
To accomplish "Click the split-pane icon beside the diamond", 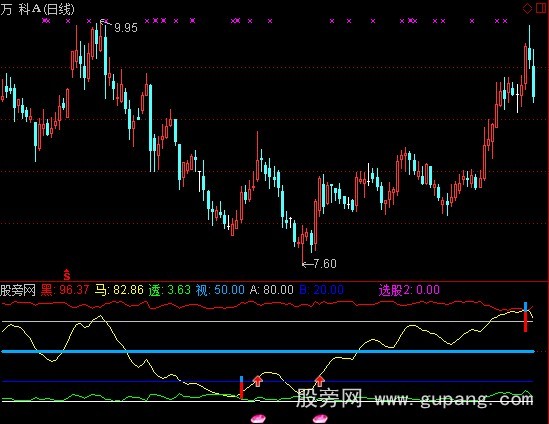I will tap(541, 8).
